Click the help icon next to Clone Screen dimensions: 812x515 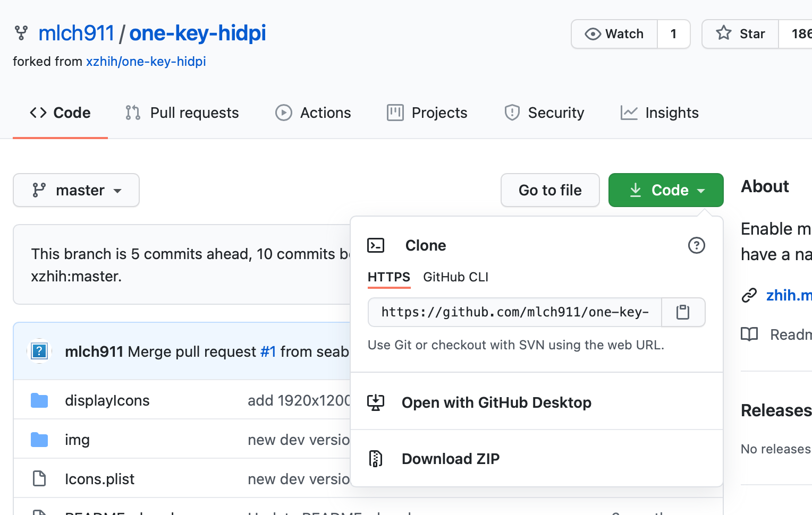coord(696,245)
